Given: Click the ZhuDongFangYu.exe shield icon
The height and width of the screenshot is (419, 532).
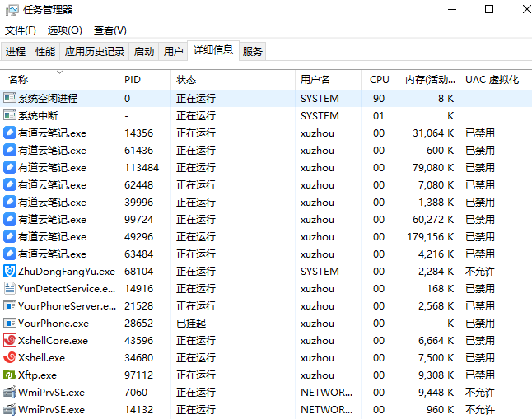Looking at the screenshot, I should coord(10,271).
